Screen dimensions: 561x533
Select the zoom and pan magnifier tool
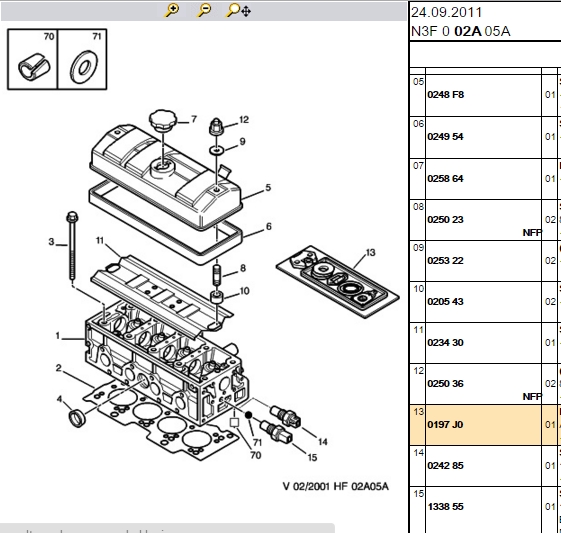239,10
